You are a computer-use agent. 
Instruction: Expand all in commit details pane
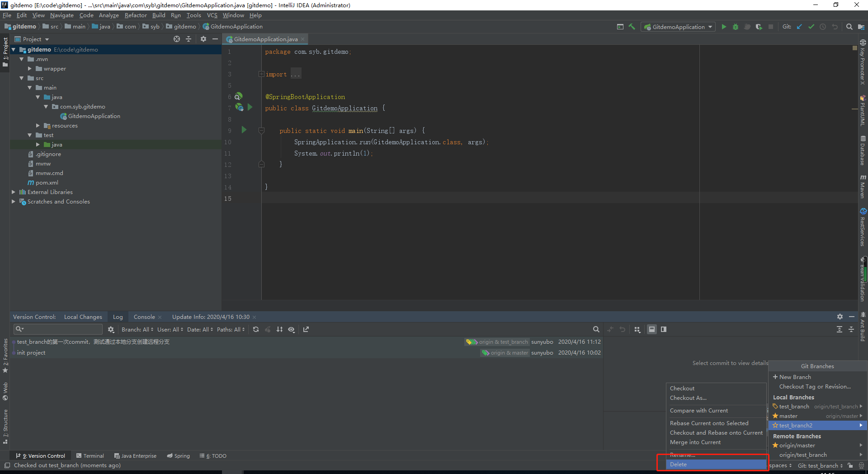click(840, 329)
